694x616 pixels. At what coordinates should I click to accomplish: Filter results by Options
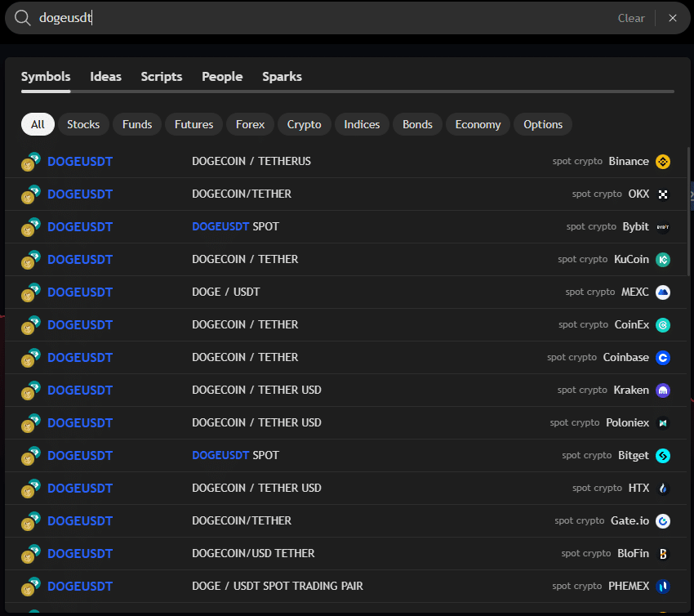tap(543, 124)
